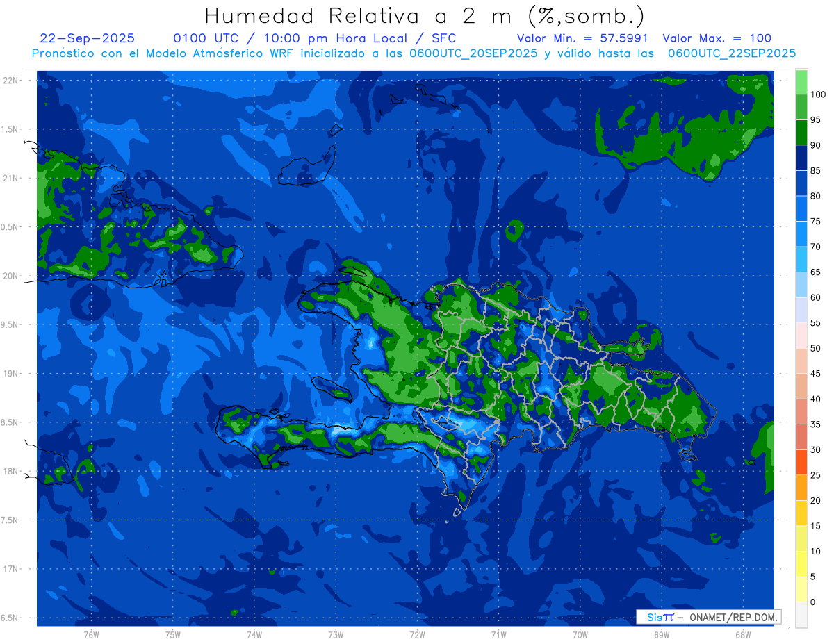Click the pale blue swatch between 65 and 60
This screenshot has width=834, height=644.
click(x=801, y=284)
